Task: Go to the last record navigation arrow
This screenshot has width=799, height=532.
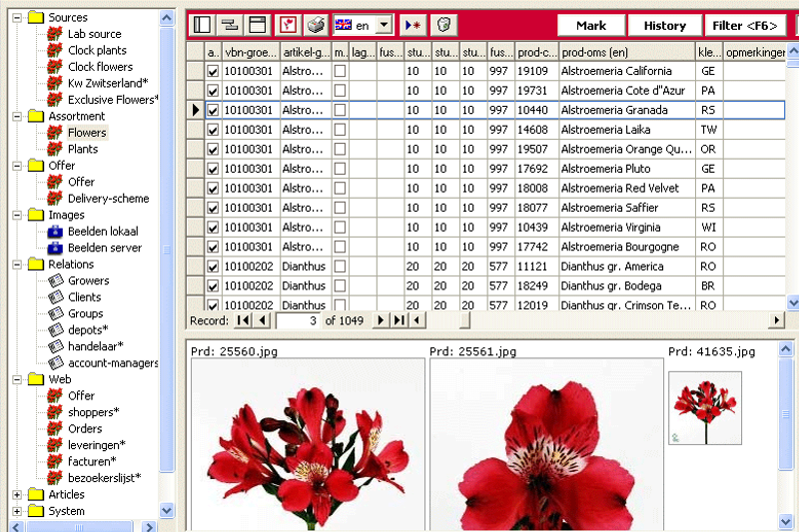Action: coord(397,320)
